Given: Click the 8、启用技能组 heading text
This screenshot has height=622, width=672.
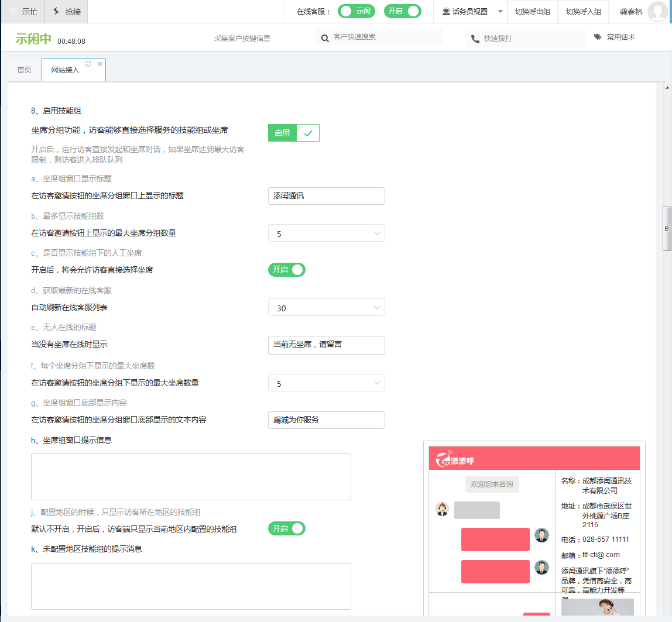Looking at the screenshot, I should [56, 111].
